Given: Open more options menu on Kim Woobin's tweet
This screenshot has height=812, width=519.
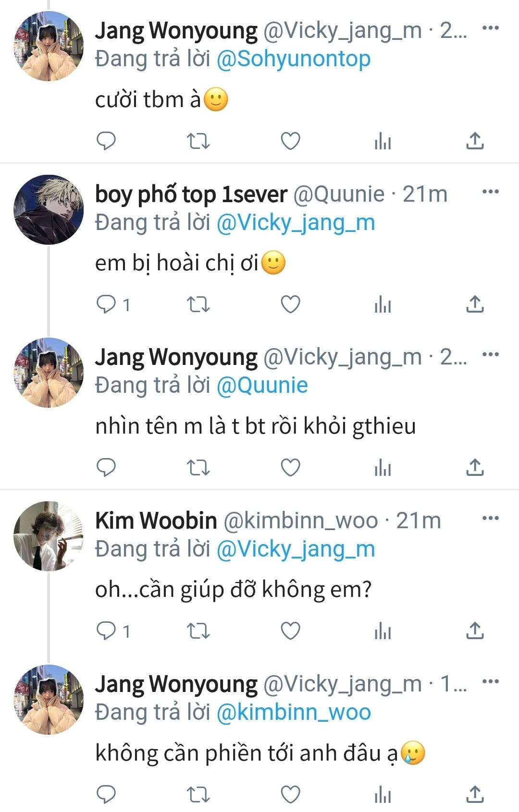Looking at the screenshot, I should click(490, 519).
